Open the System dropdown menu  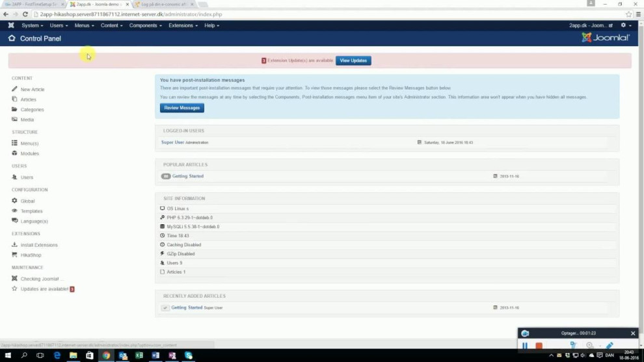coord(32,25)
